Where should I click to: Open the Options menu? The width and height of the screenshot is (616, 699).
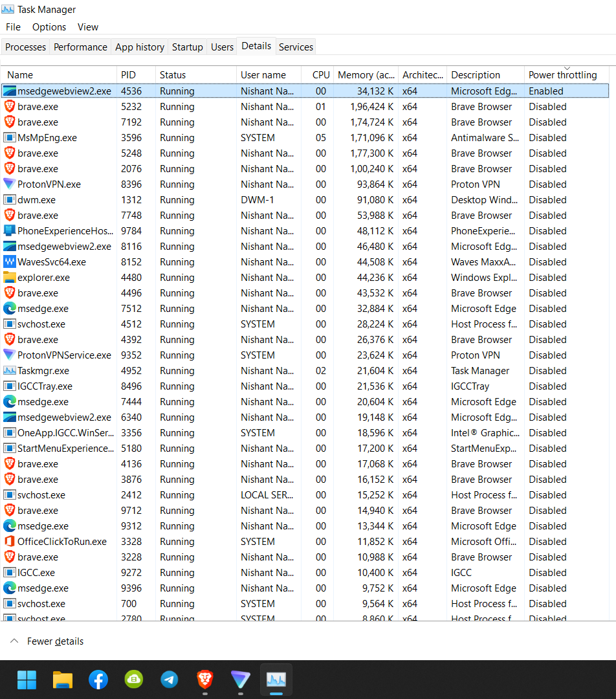(49, 27)
